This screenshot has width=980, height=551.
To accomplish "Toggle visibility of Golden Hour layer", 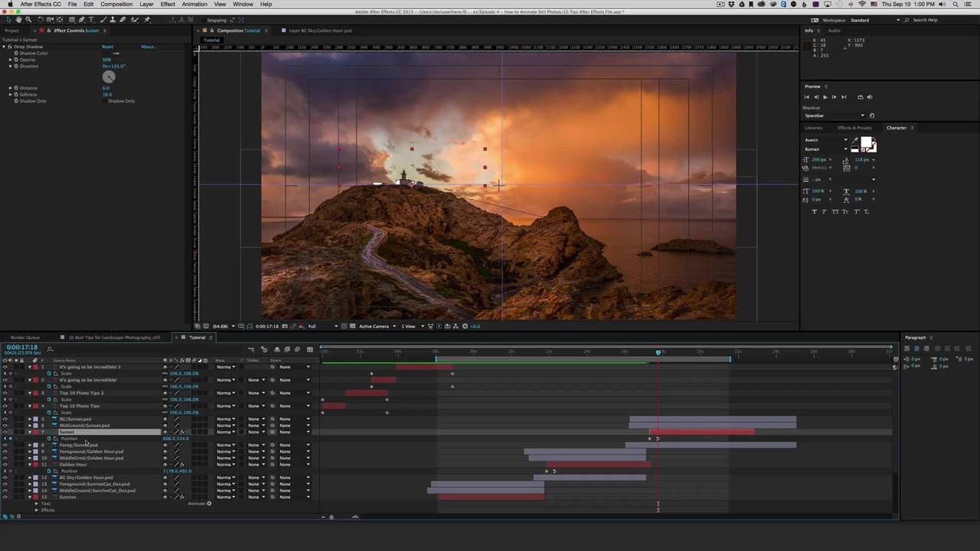I will coord(5,465).
